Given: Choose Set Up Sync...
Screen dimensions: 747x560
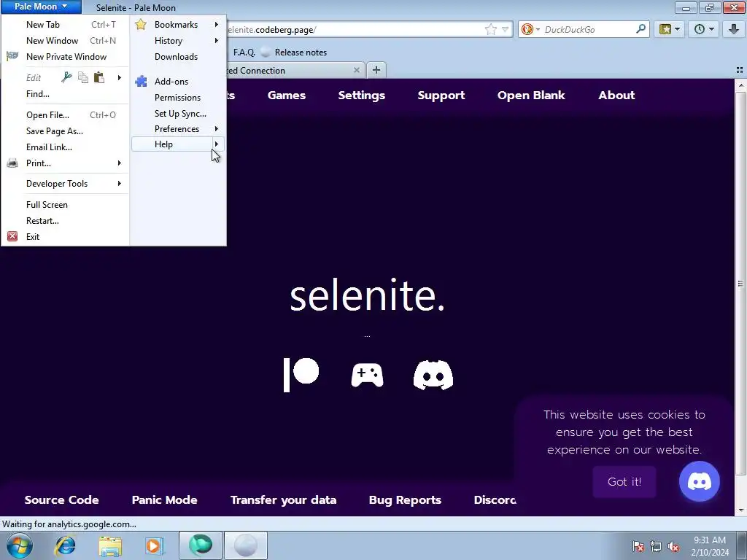Looking at the screenshot, I should 178,113.
